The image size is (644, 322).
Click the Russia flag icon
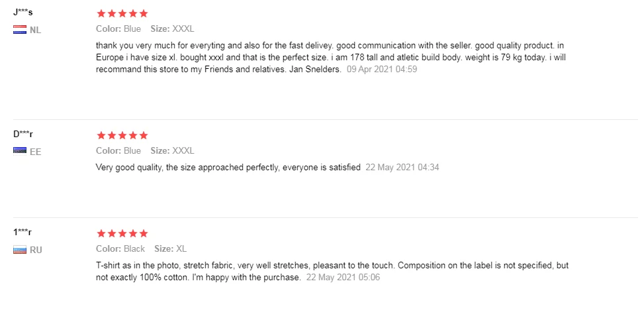(19, 250)
